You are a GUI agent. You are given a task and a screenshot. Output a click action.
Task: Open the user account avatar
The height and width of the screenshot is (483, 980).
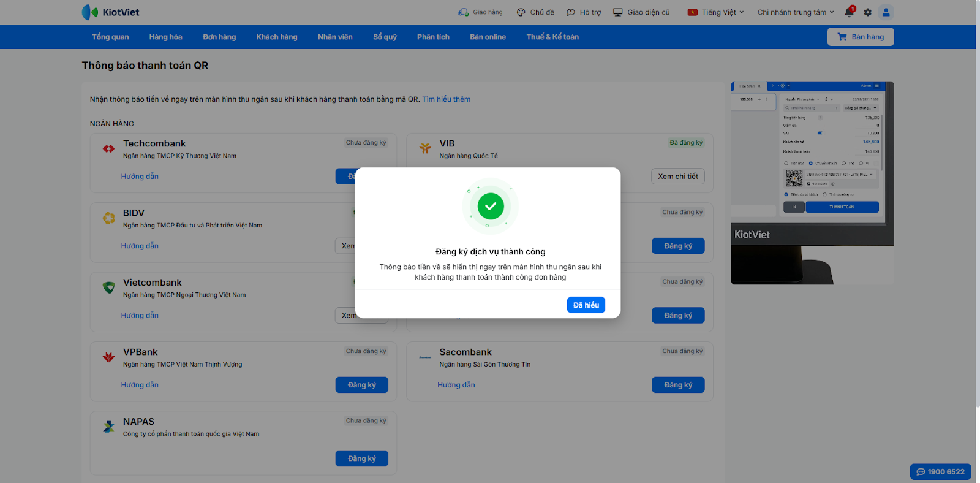(x=886, y=12)
